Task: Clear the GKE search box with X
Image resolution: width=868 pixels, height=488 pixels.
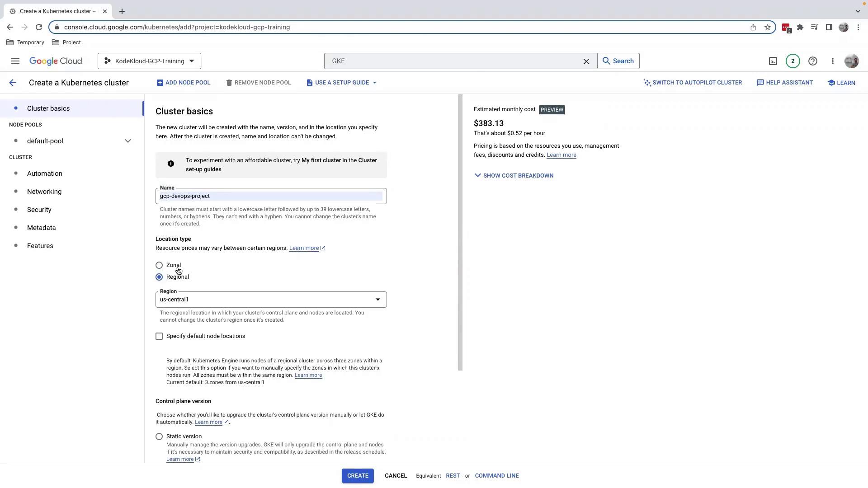Action: pos(586,61)
